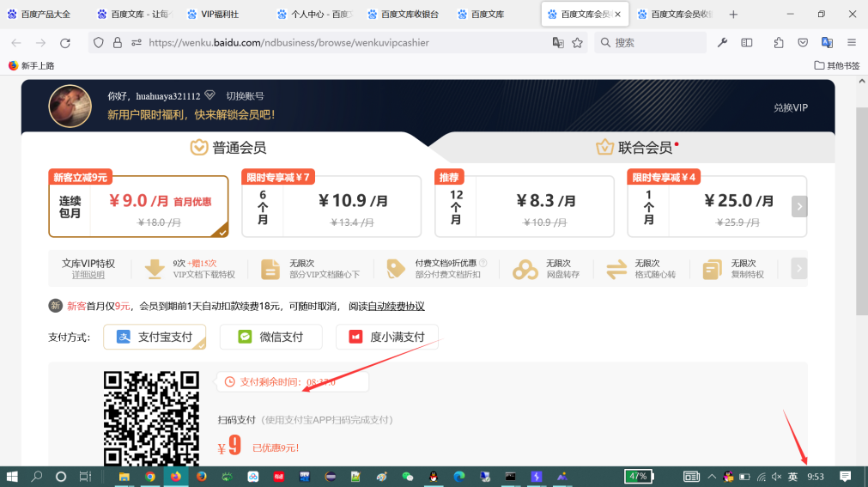Screen dimensions: 868x487
Task: Click the user profile avatar
Action: (x=70, y=107)
